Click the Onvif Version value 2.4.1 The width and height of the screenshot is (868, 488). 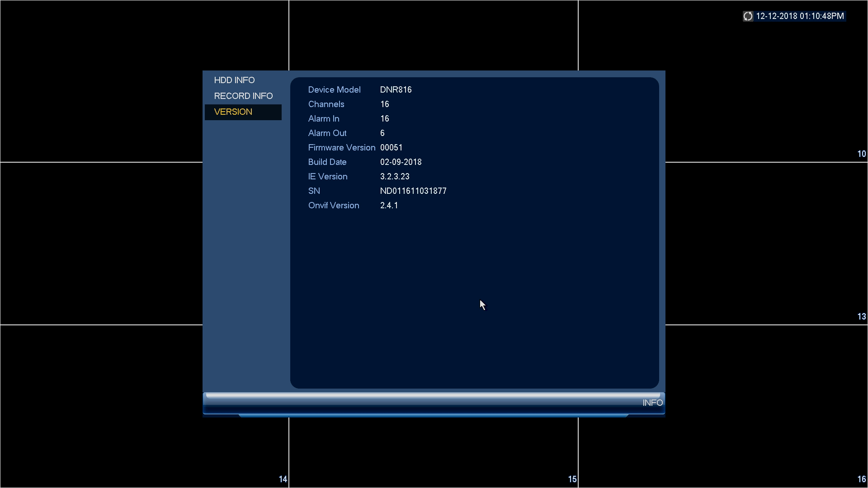[389, 205]
